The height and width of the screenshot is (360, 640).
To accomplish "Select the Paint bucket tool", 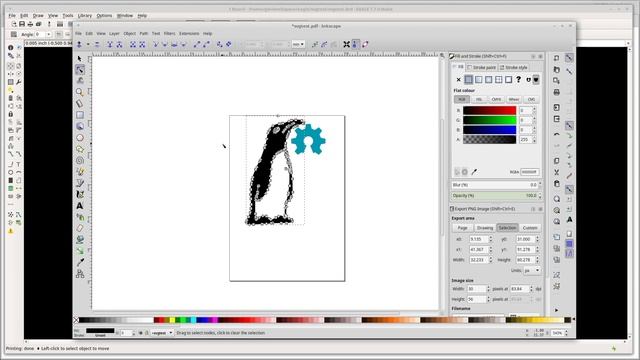I will click(x=80, y=240).
